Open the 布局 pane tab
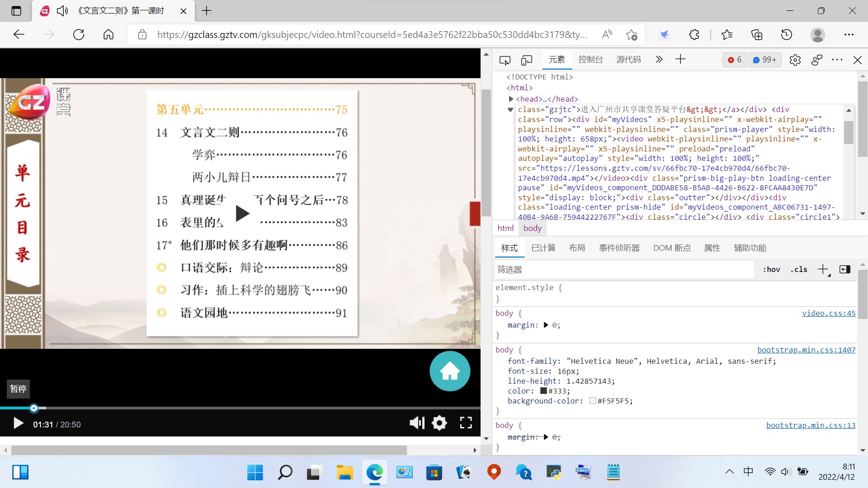Image resolution: width=868 pixels, height=488 pixels. [577, 248]
